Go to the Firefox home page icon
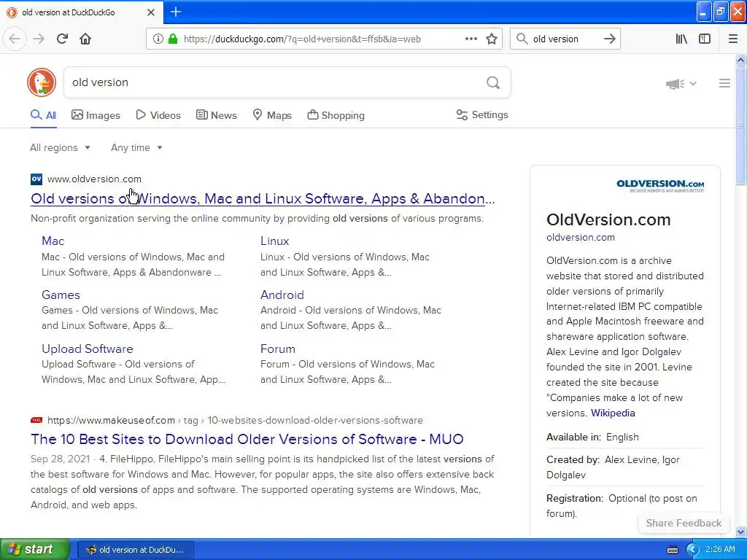The height and width of the screenshot is (560, 747). (85, 39)
